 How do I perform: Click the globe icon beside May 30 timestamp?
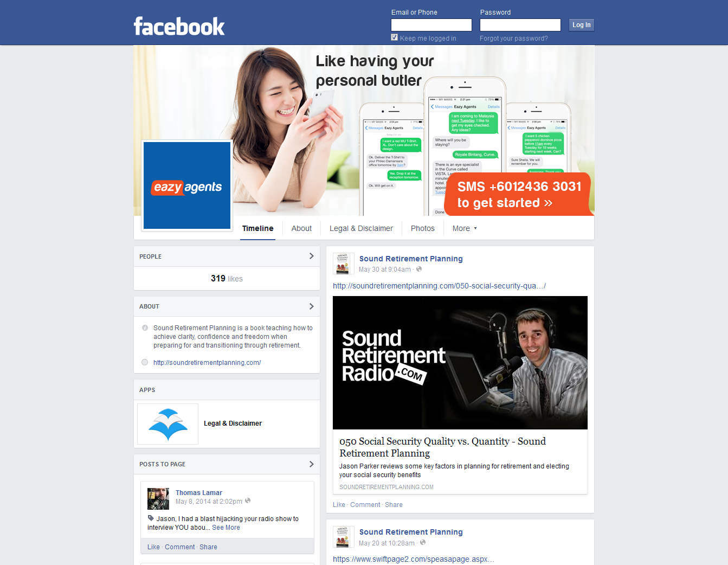click(419, 269)
